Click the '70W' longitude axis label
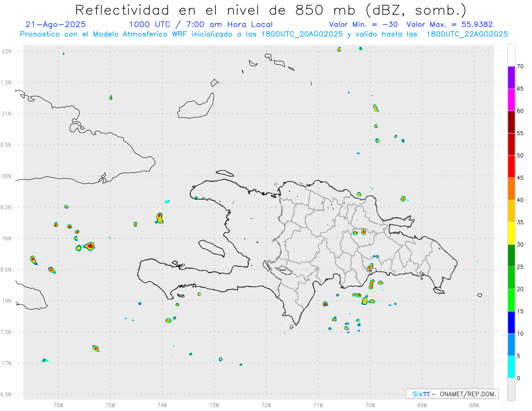This screenshot has height=411, width=532. (x=370, y=405)
